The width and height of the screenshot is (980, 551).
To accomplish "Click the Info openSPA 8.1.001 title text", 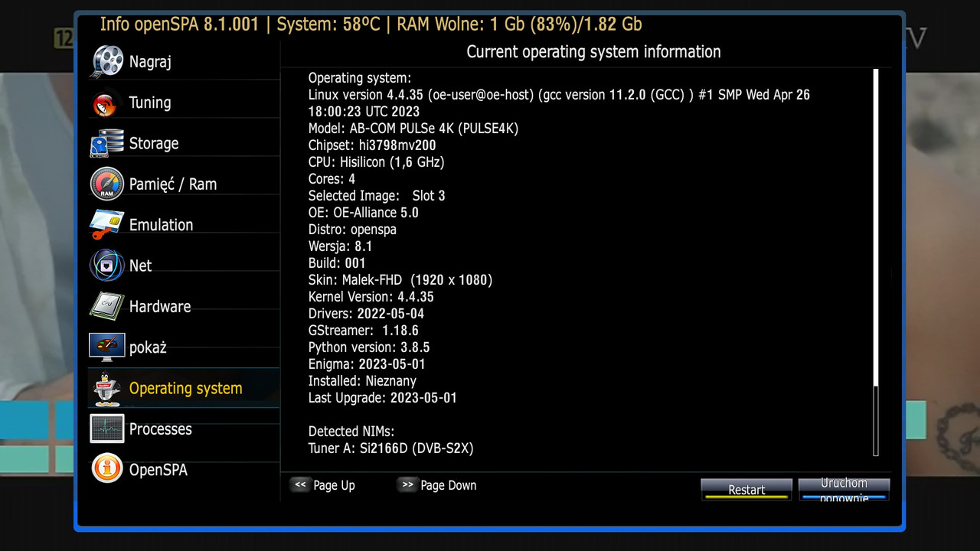I will (x=180, y=24).
